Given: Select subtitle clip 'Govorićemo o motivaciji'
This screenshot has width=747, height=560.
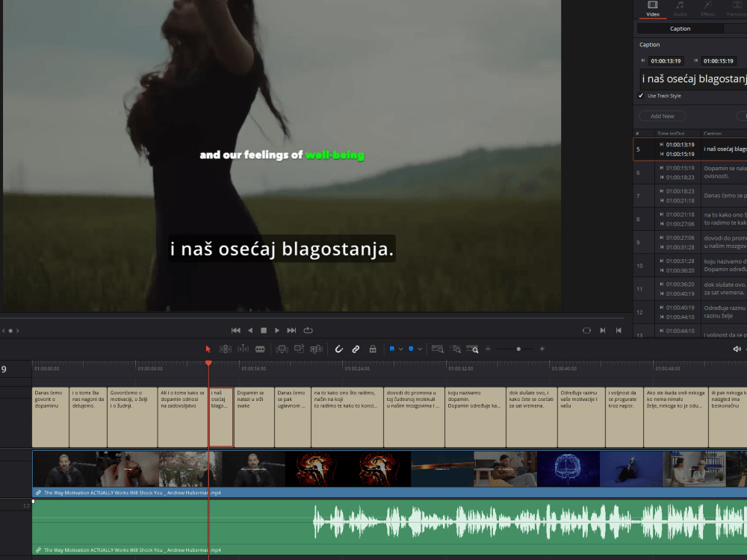Looking at the screenshot, I should 132,417.
